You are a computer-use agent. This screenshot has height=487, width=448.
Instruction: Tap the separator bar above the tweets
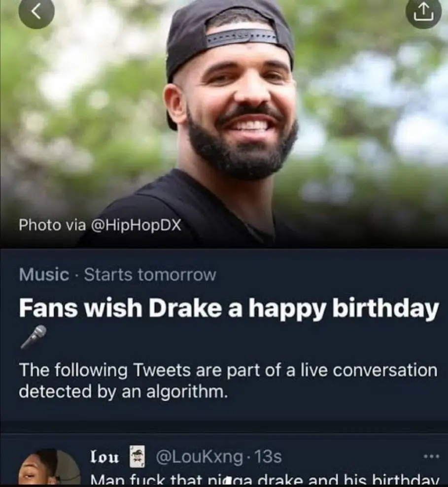(224, 426)
